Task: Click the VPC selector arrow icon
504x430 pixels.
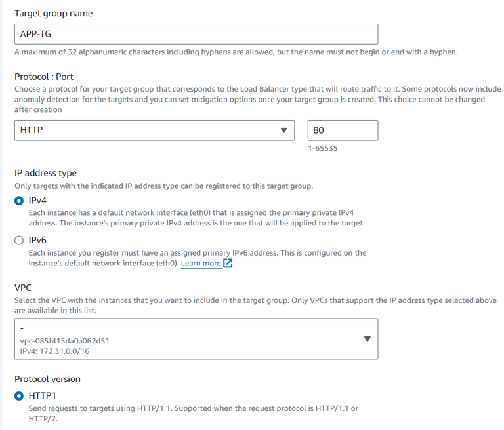Action: (x=367, y=339)
